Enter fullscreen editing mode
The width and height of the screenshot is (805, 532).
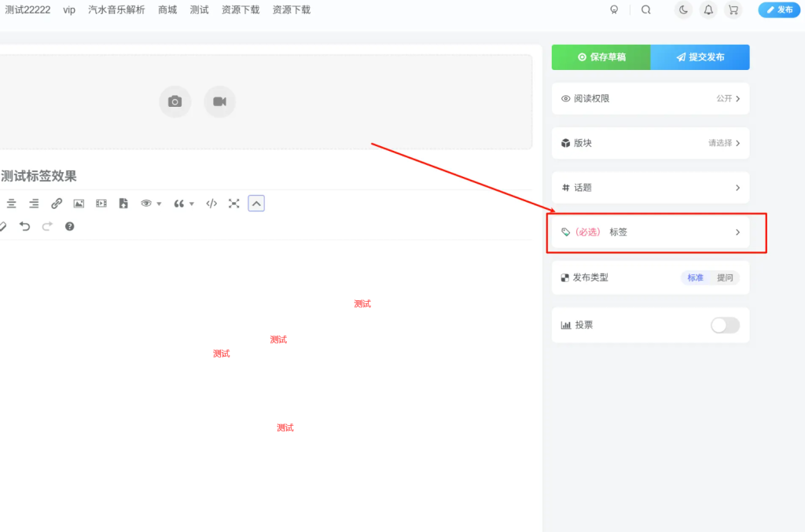pyautogui.click(x=234, y=204)
